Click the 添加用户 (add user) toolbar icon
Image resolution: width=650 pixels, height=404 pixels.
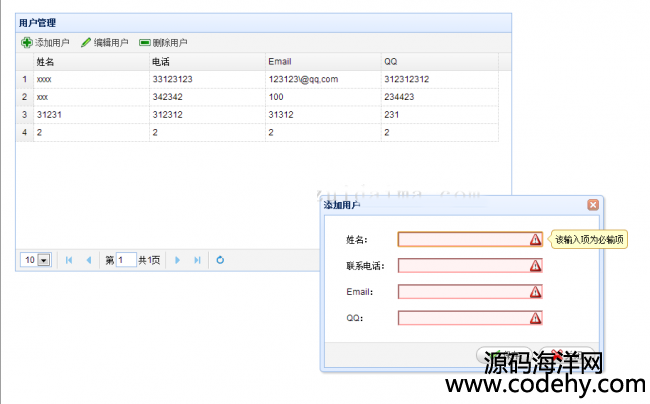(27, 43)
